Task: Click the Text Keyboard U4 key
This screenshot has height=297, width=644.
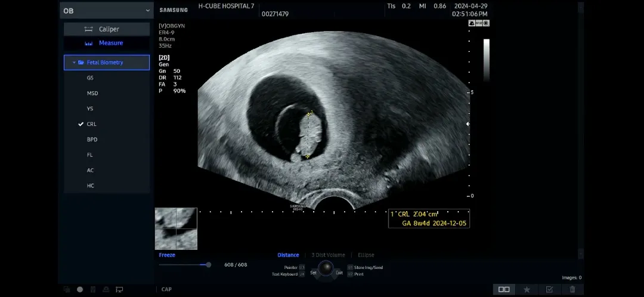Action: pyautogui.click(x=302, y=274)
